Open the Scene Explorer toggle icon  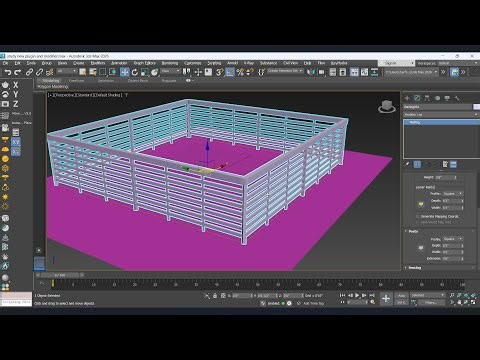point(333,72)
